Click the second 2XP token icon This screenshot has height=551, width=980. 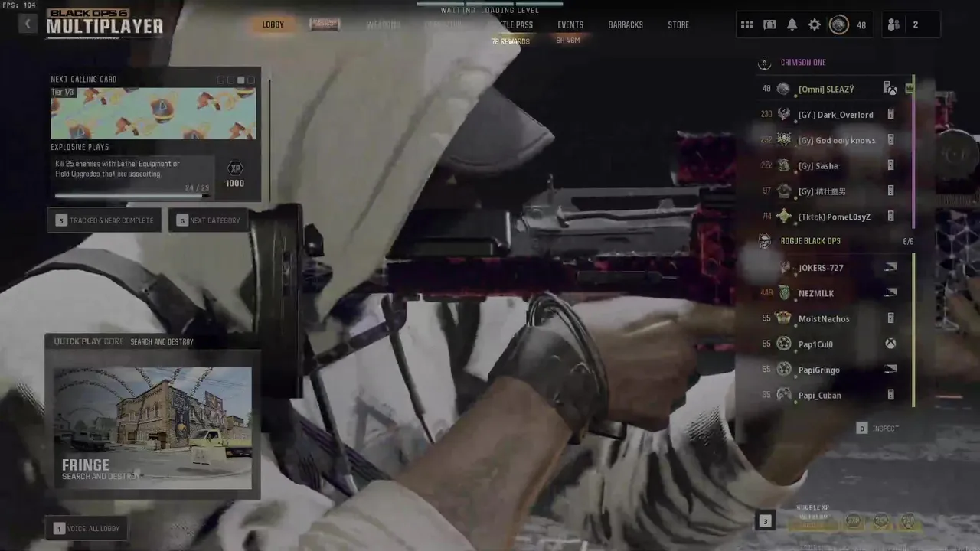coord(881,522)
